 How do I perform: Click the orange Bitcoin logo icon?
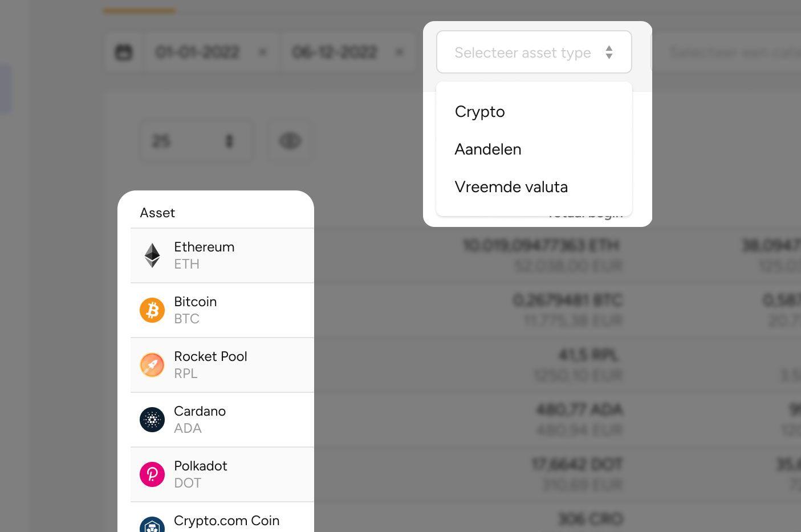coord(152,310)
